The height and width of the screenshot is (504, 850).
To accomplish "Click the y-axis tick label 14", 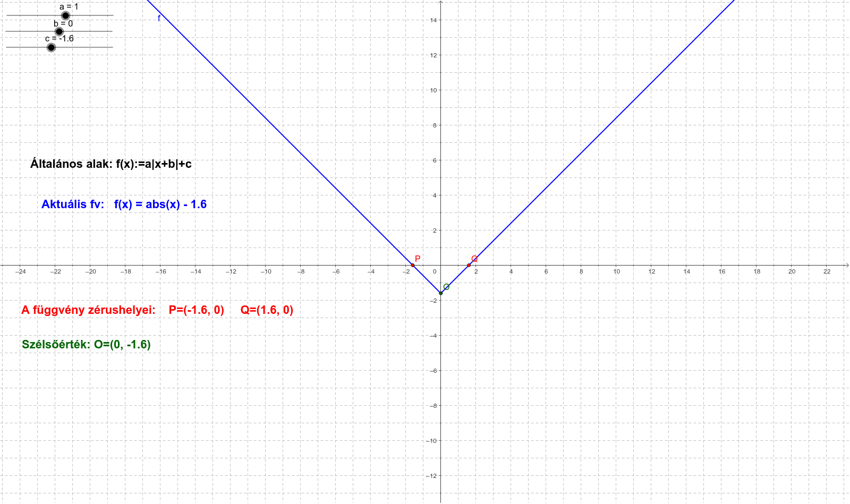I will 433,20.
